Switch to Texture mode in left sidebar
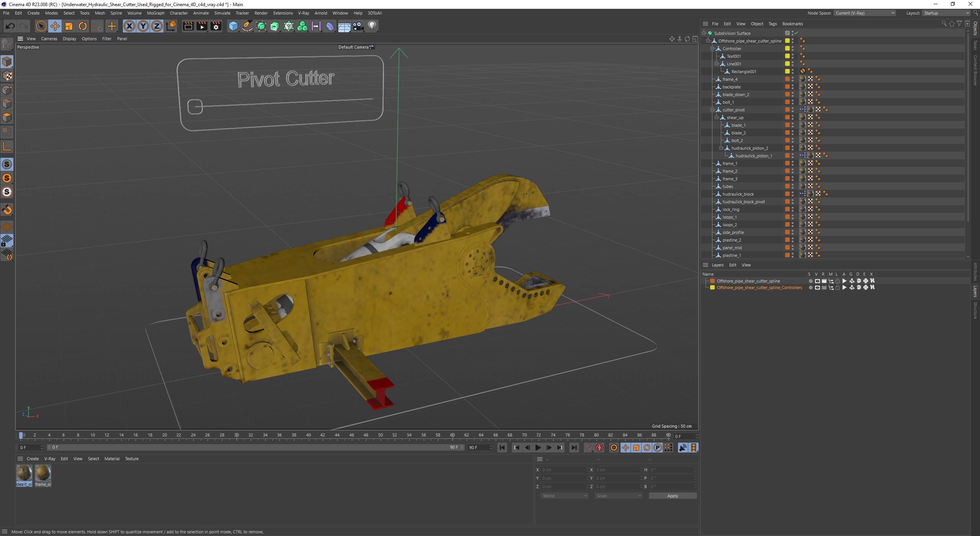This screenshot has height=536, width=980. (7, 76)
